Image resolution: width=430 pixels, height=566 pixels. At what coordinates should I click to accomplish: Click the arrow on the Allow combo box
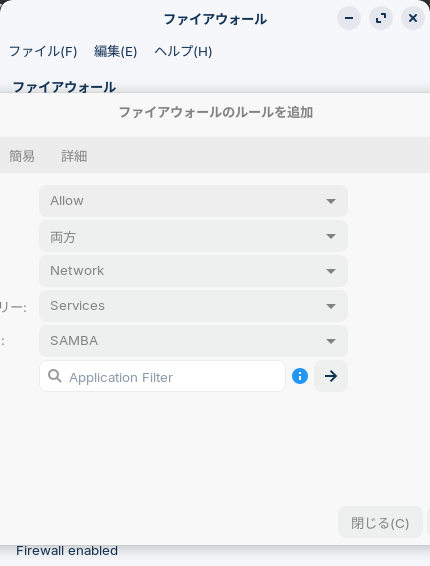(x=331, y=201)
